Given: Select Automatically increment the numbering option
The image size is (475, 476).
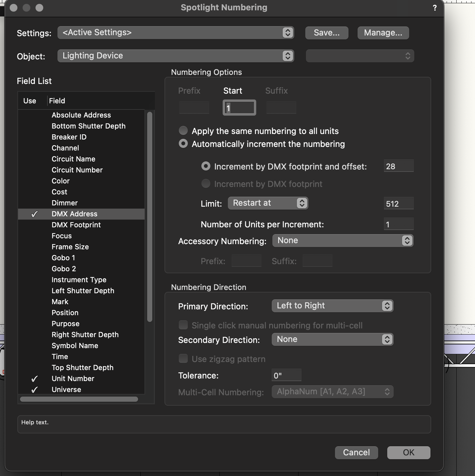Looking at the screenshot, I should 183,144.
